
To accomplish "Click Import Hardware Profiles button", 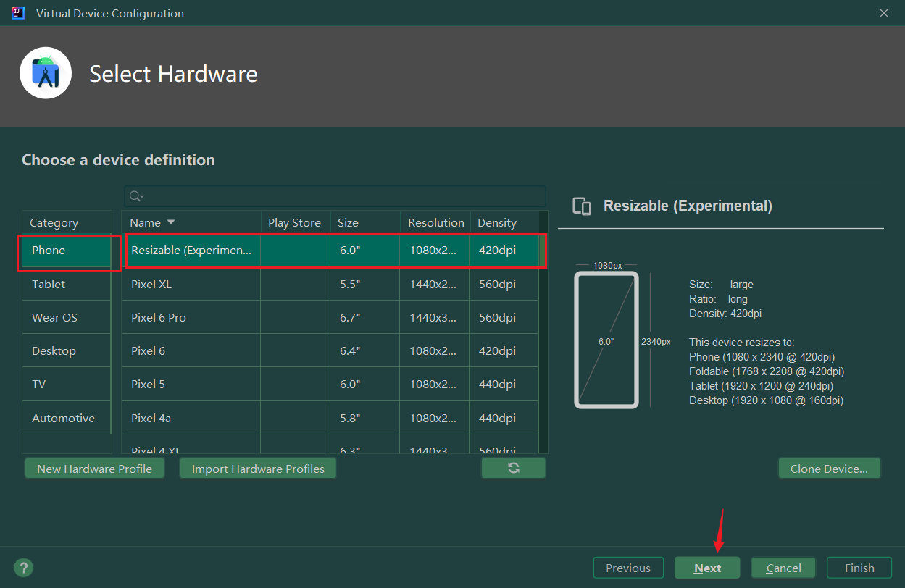I will click(x=258, y=469).
